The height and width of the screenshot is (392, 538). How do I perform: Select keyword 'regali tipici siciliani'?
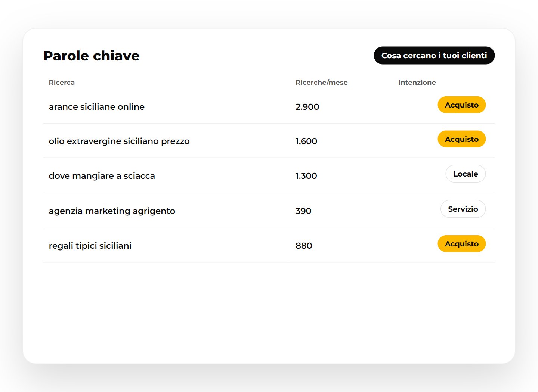[90, 246]
